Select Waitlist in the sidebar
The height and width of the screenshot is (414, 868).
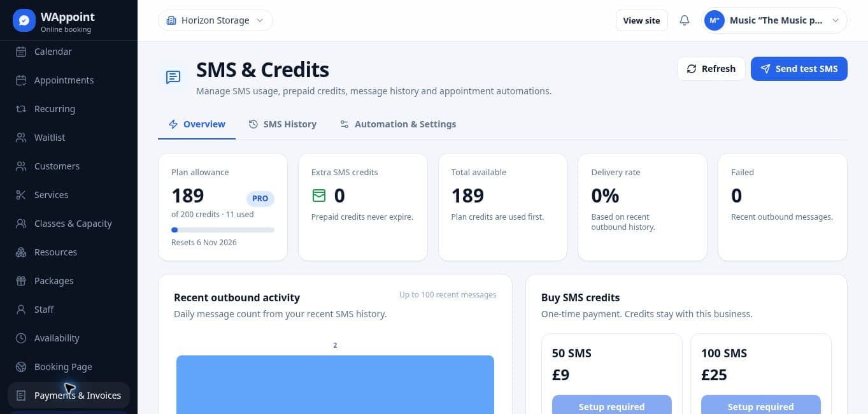point(69,138)
